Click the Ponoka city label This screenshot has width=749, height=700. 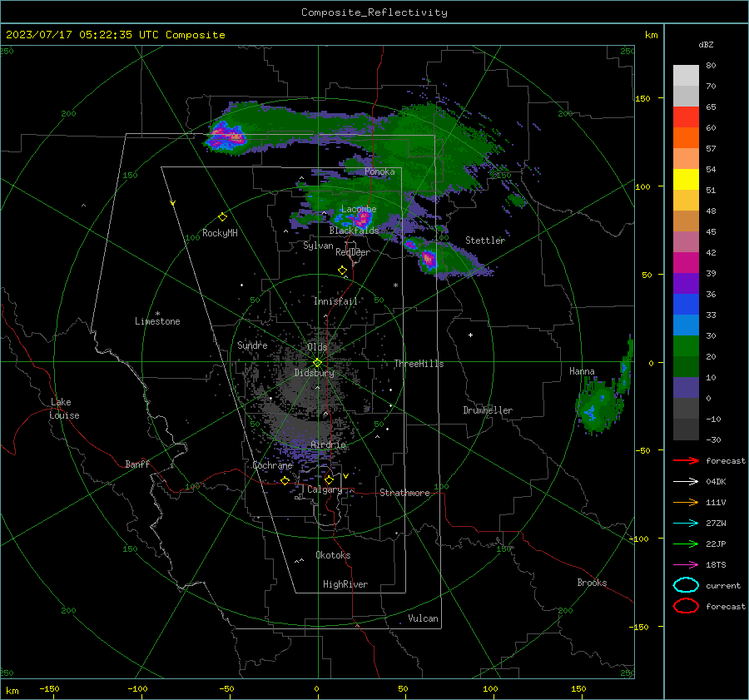[x=379, y=171]
